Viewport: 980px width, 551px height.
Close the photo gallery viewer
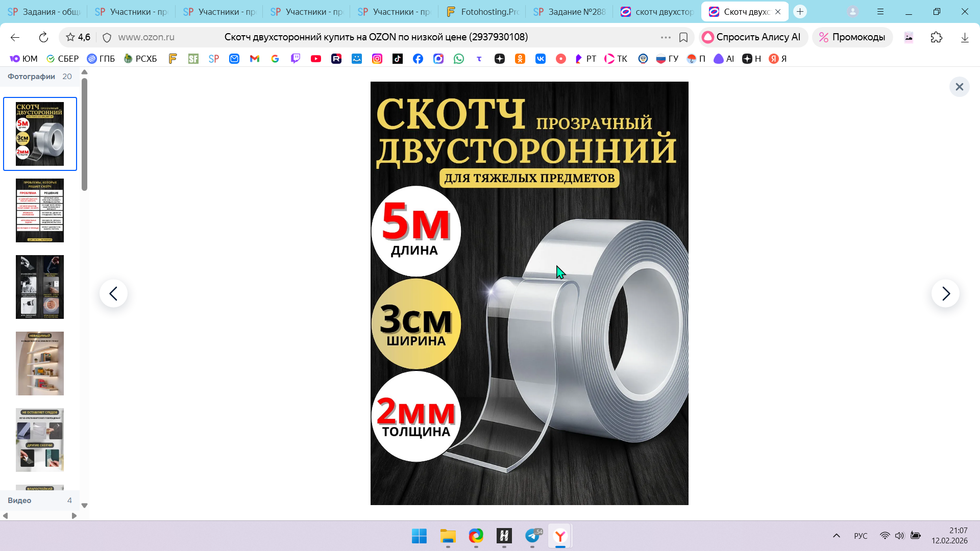pyautogui.click(x=959, y=87)
